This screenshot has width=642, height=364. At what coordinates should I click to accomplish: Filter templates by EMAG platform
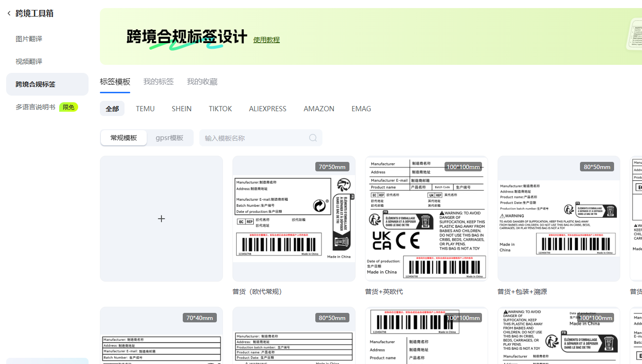point(361,108)
